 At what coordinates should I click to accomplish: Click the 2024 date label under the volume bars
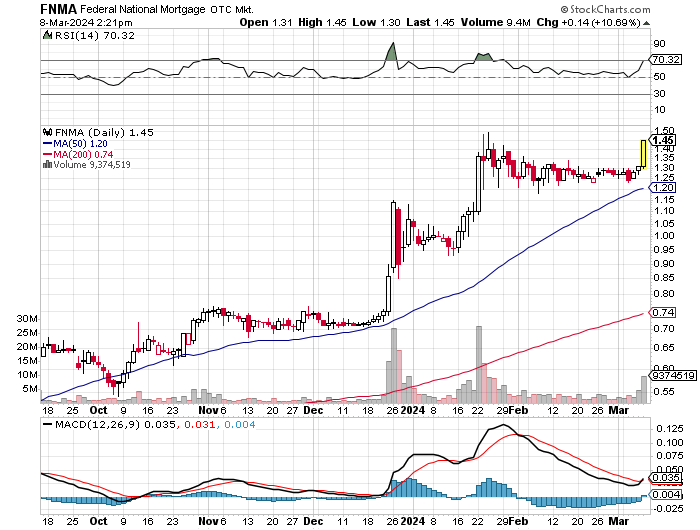(x=412, y=410)
